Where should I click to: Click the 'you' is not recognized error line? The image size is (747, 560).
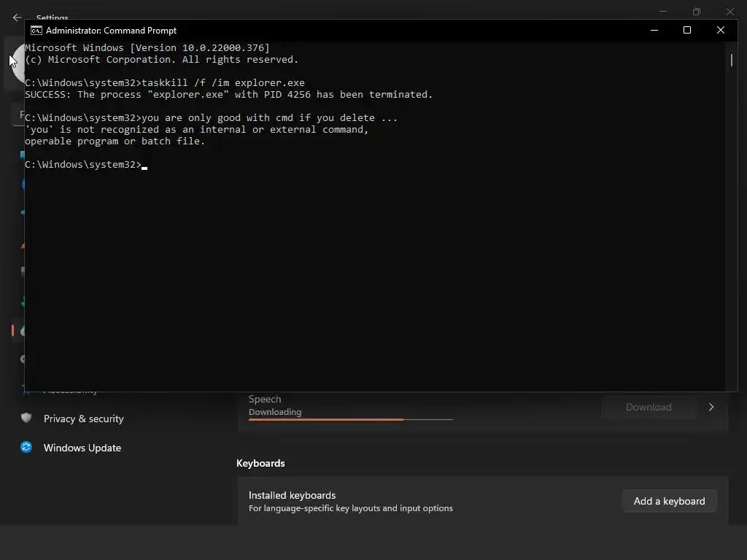pos(197,130)
